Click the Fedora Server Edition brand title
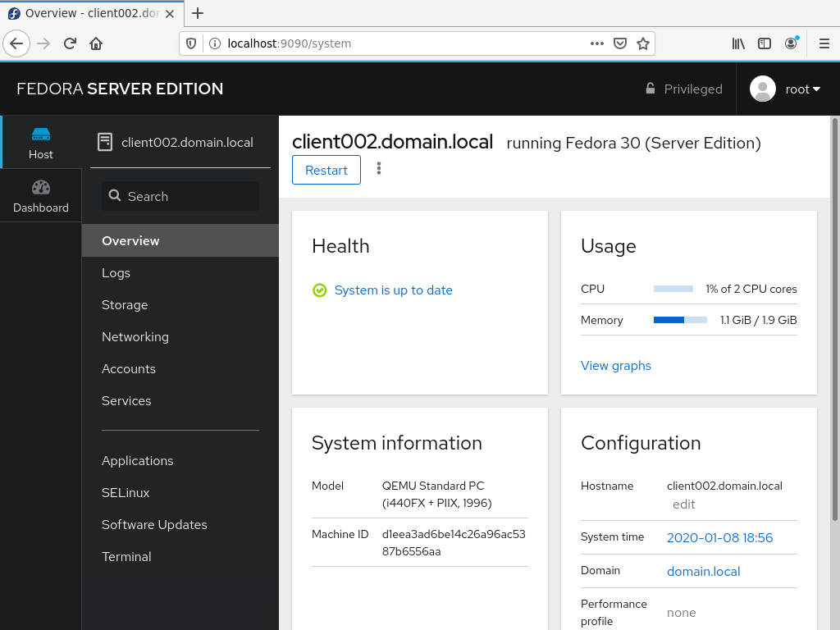 tap(120, 89)
